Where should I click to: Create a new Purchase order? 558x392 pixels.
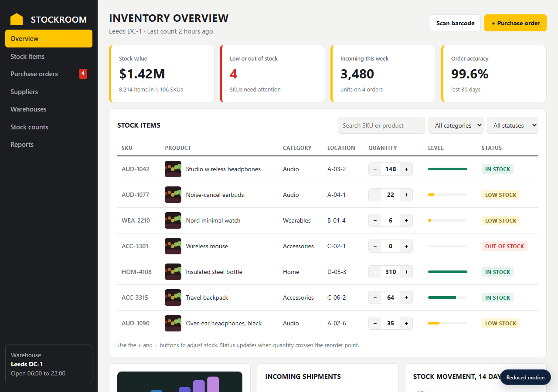pos(515,23)
